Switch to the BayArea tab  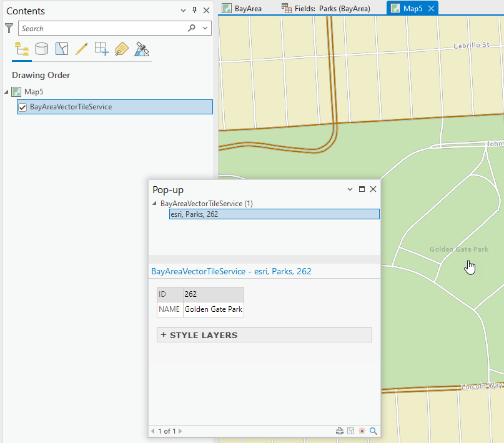click(242, 8)
